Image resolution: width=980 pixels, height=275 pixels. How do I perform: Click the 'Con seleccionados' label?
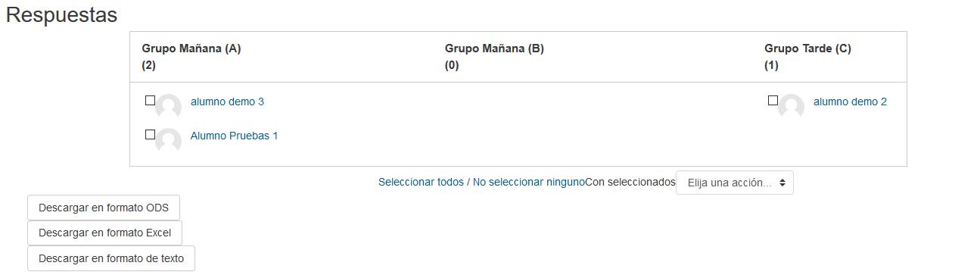pos(630,182)
